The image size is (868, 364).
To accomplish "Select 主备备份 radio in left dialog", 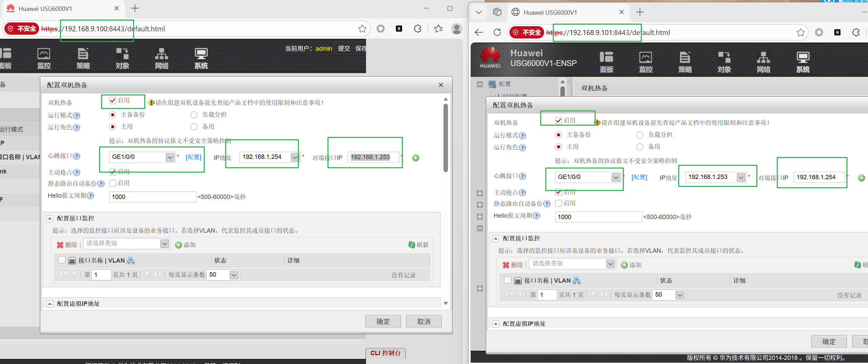I will [x=113, y=115].
